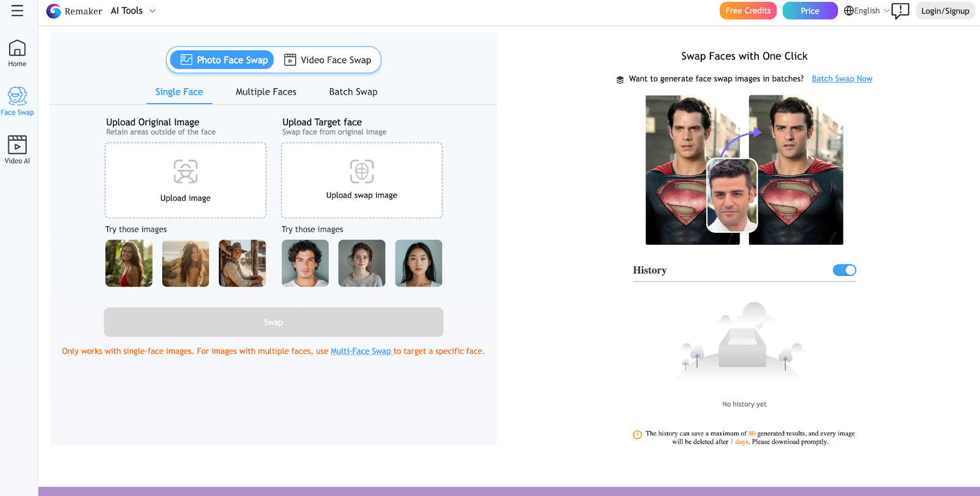This screenshot has height=496, width=980.
Task: Click the 'No history yet' text
Action: coord(744,405)
